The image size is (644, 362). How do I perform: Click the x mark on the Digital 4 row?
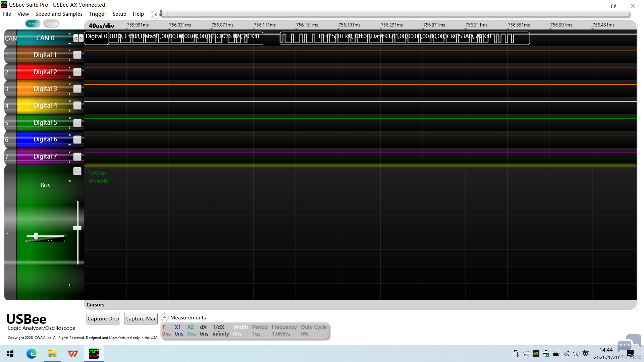pyautogui.click(x=70, y=101)
